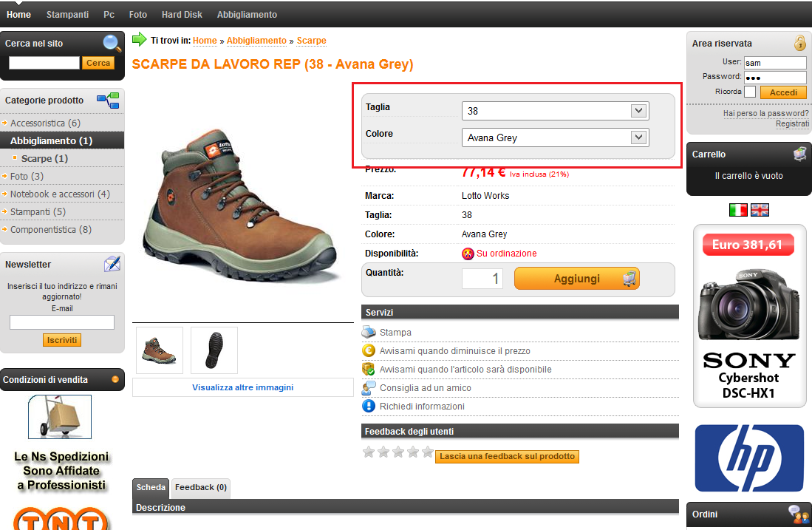This screenshot has height=530, width=812.
Task: Click Lascia una feedback sul prodotto
Action: point(507,456)
